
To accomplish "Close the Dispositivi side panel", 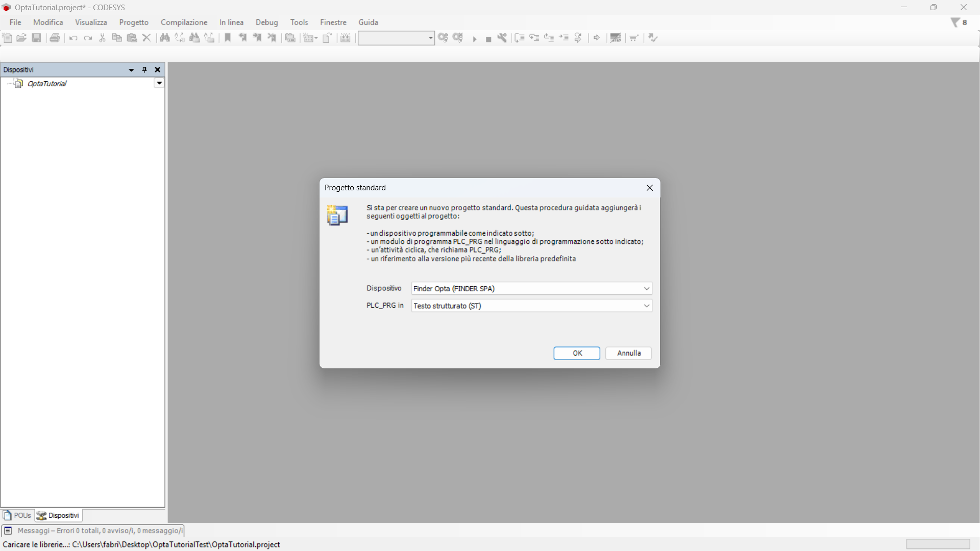I will [x=158, y=70].
